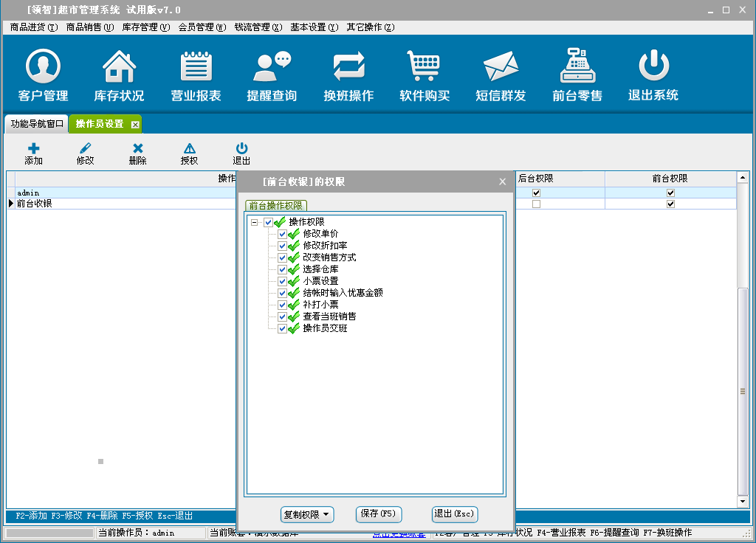The image size is (756, 543).
Task: Click the 操作员交班 tree label
Action: pos(326,328)
